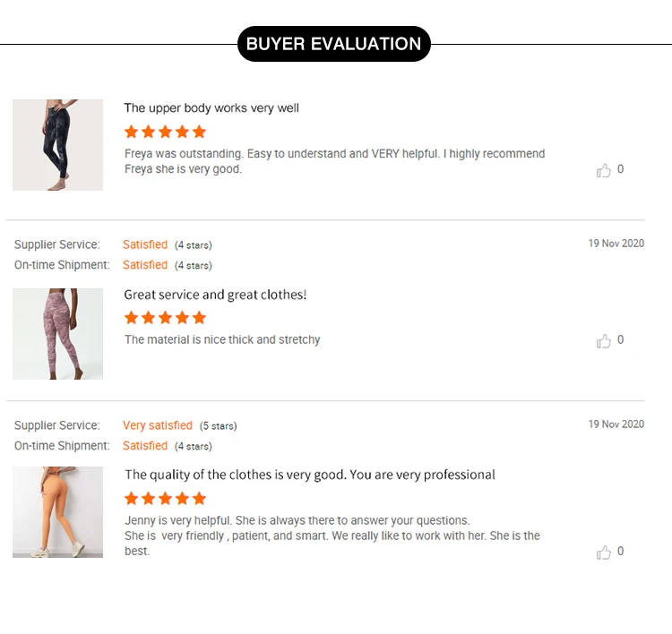Click the Buyer Evaluation header badge
This screenshot has height=634, width=672.
[x=334, y=44]
